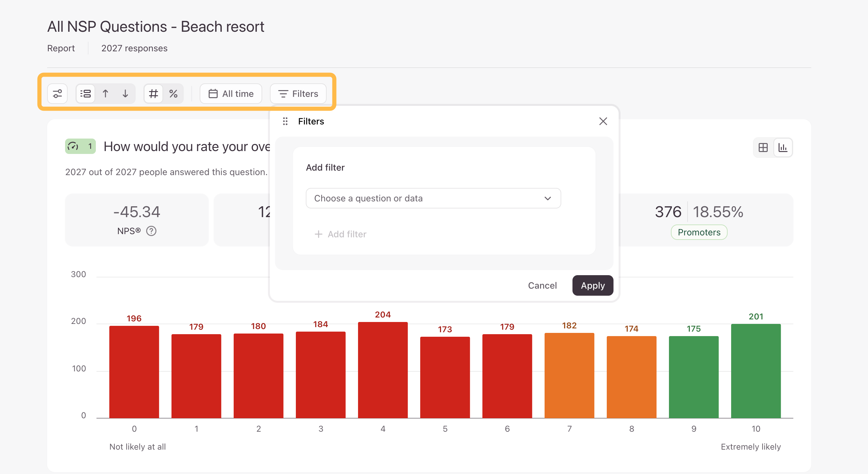868x474 pixels.
Task: Cancel the filter changes
Action: [x=542, y=285]
